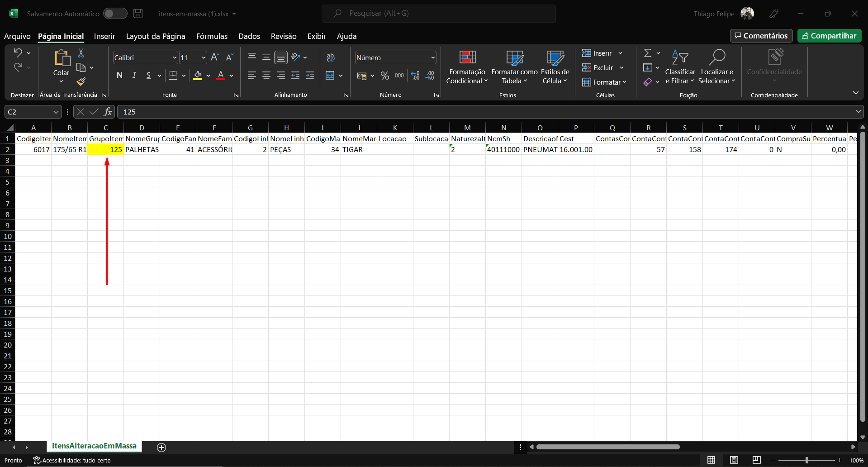The height and width of the screenshot is (467, 868).
Task: Increase font size with the larger A icon
Action: point(215,57)
